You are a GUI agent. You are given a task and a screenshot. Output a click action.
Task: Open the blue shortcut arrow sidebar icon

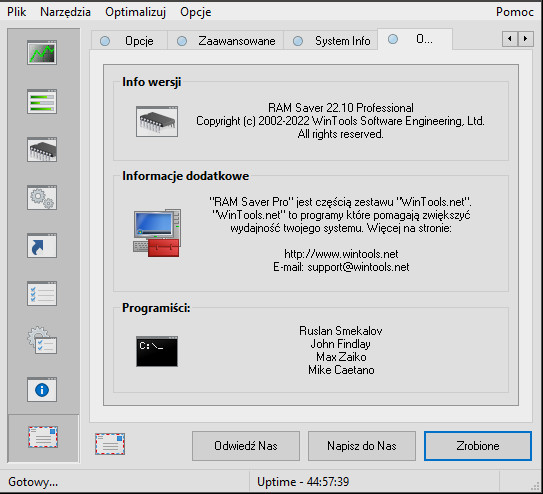[x=42, y=245]
